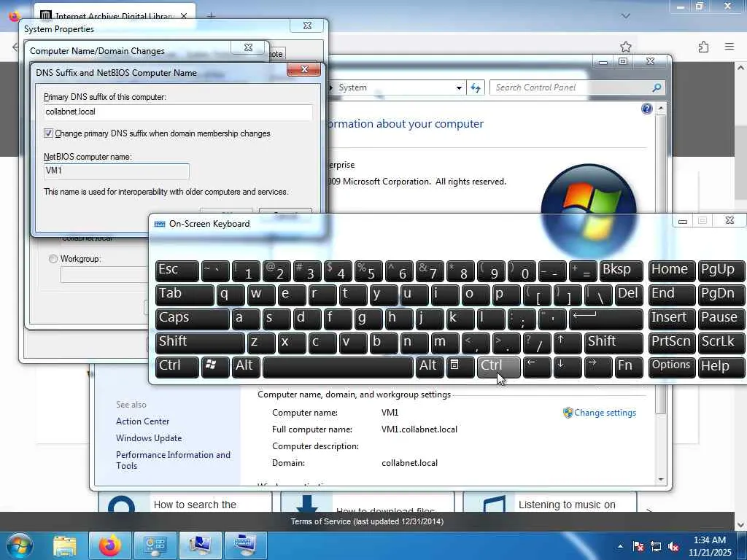Toggle the Fn key on On-Screen Keyboard
The image size is (747, 560).
tap(629, 367)
